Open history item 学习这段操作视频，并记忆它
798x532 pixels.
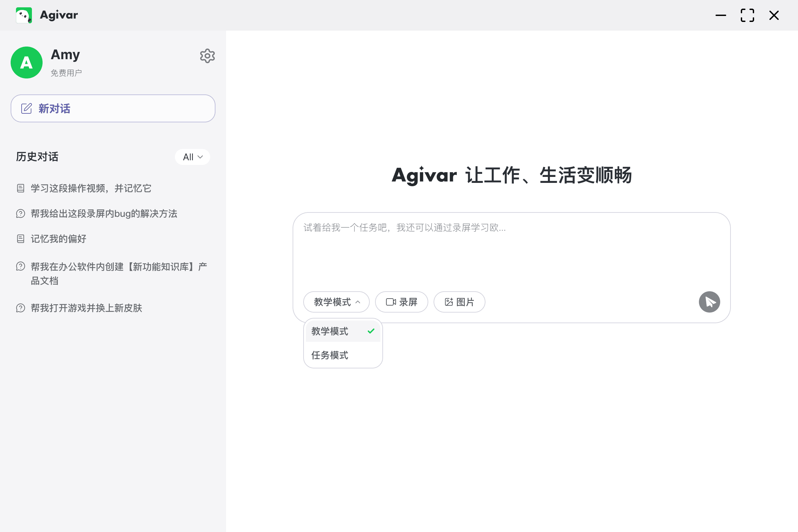click(91, 188)
